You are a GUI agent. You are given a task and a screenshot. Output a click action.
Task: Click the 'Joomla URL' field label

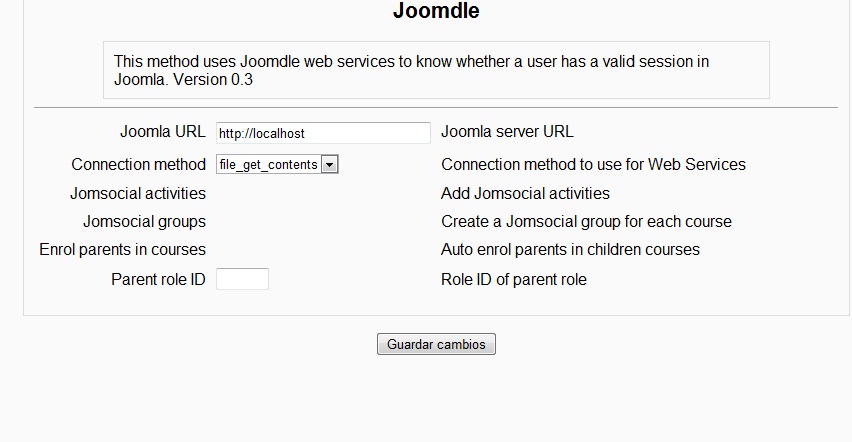coord(163,132)
